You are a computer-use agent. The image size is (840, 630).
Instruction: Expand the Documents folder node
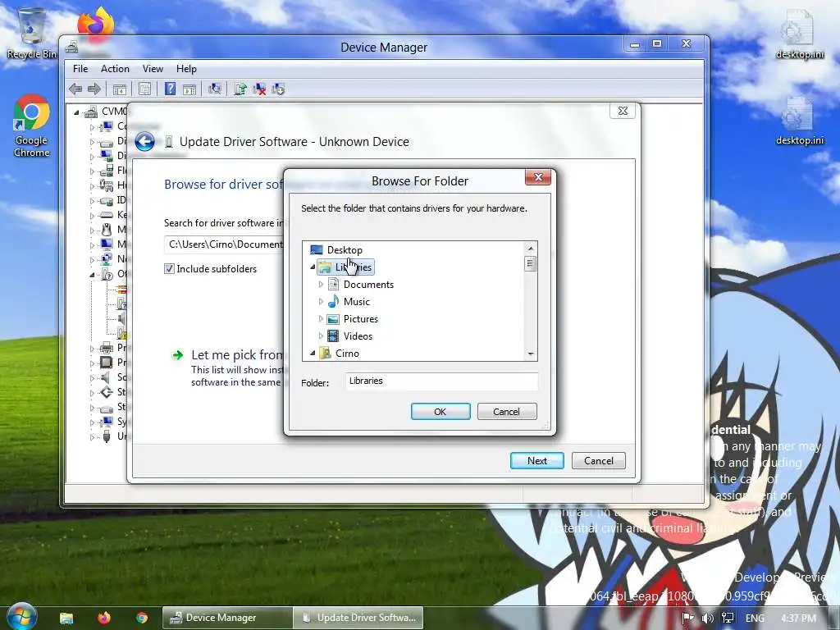(321, 285)
